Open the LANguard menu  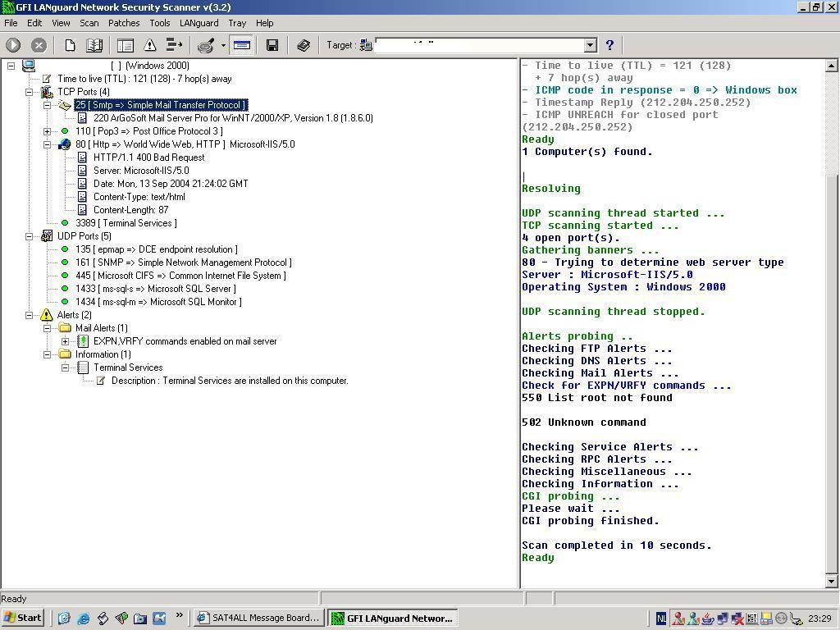click(x=199, y=23)
